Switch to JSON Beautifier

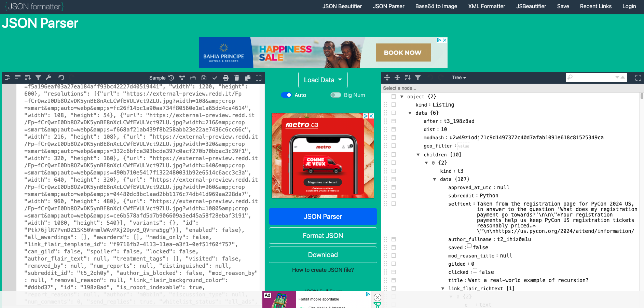click(342, 6)
